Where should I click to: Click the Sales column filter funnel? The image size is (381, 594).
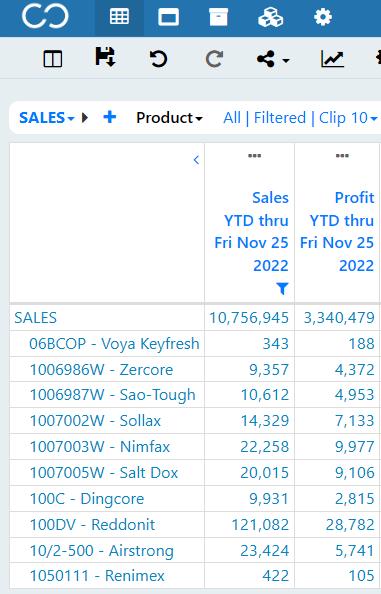pyautogui.click(x=282, y=288)
